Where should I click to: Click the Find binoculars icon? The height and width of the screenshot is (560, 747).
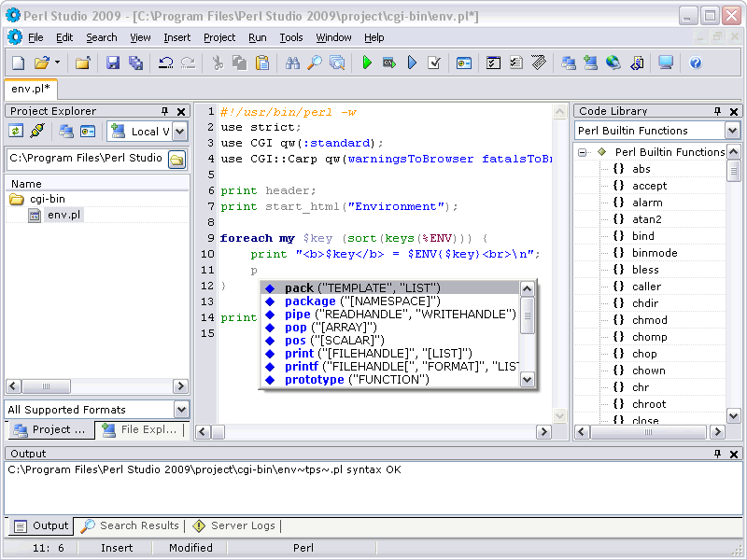[x=292, y=63]
